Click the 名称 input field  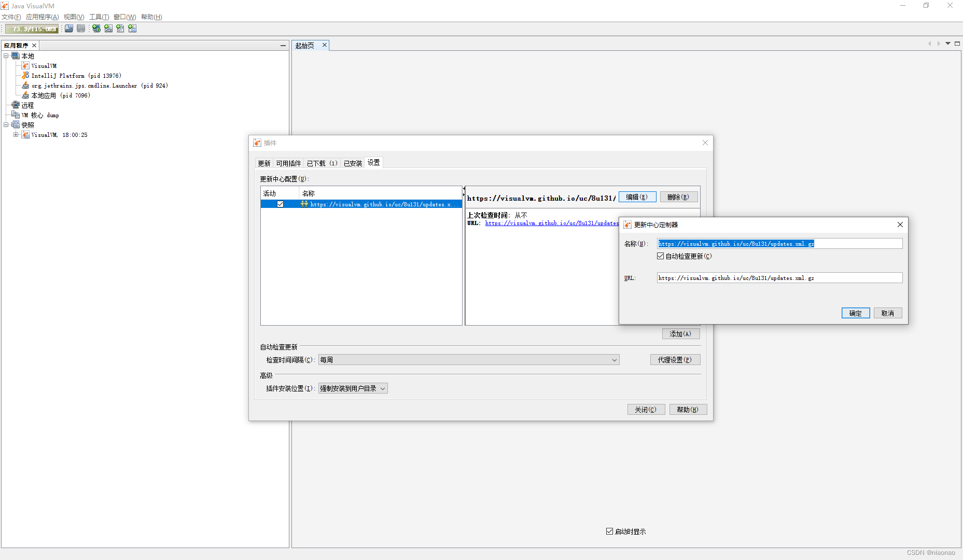click(x=780, y=244)
